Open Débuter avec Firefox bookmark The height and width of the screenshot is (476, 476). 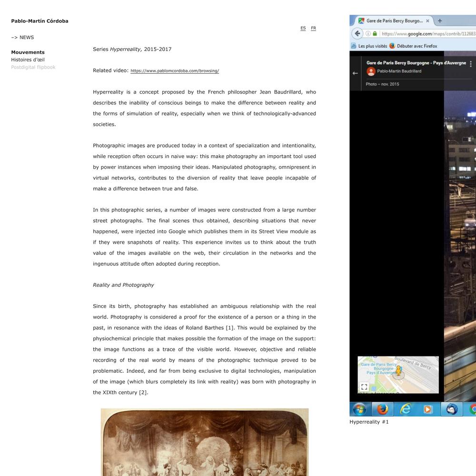point(417,46)
